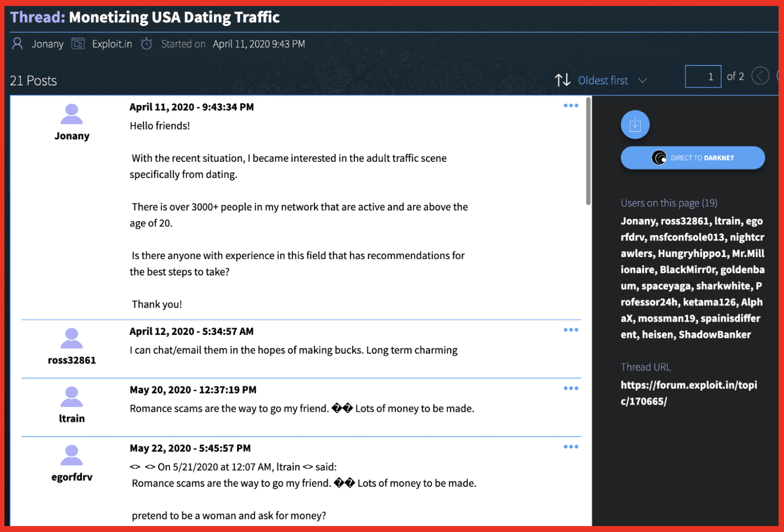Click ross32861's profile avatar
The width and height of the screenshot is (784, 532).
point(72,339)
